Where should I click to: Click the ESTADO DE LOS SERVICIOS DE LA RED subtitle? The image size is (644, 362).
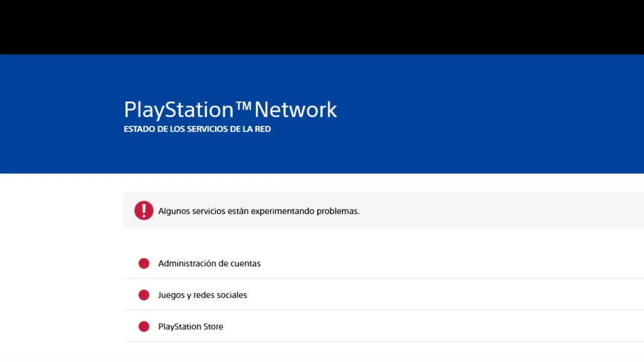click(197, 129)
